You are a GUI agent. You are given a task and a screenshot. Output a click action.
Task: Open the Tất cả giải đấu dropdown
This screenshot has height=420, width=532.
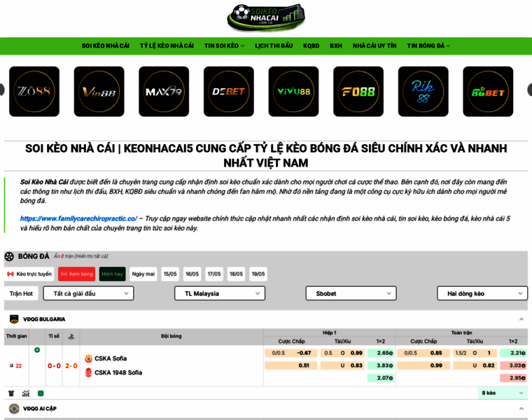coord(89,293)
